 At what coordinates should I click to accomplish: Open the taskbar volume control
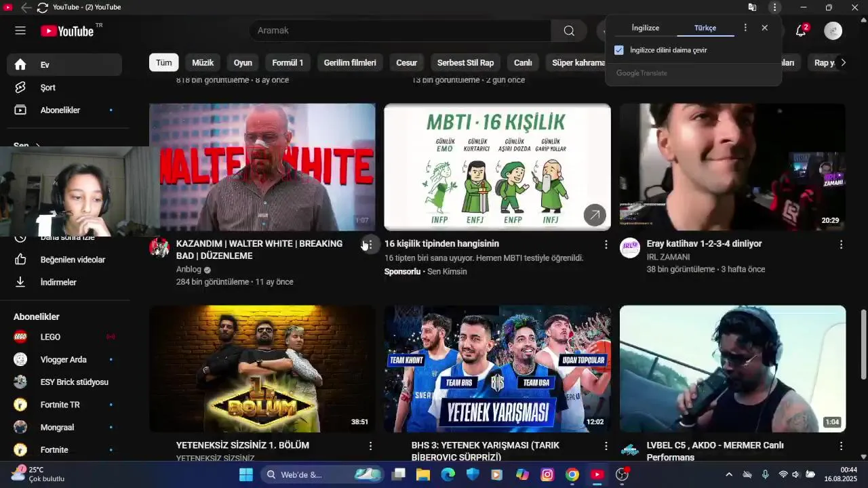[796, 474]
